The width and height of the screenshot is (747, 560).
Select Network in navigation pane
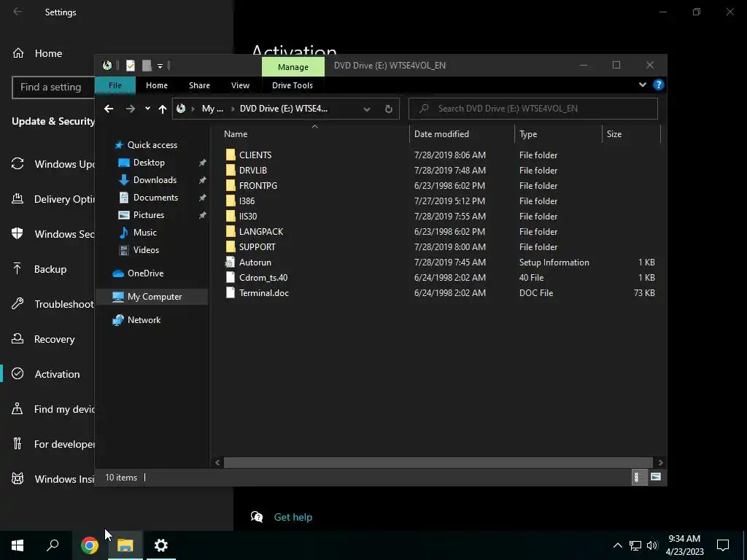(x=144, y=320)
